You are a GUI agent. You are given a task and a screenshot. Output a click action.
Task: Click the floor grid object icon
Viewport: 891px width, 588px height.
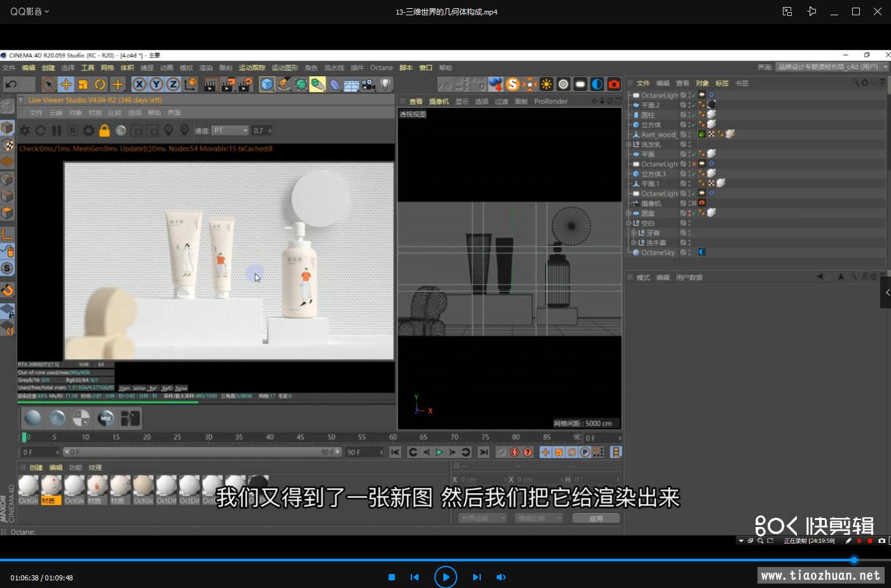point(352,84)
